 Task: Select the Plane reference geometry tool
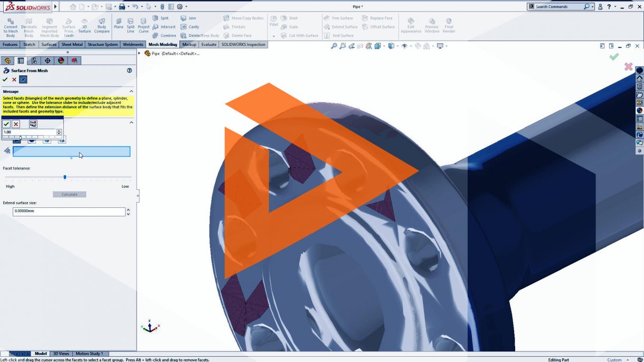(118, 23)
